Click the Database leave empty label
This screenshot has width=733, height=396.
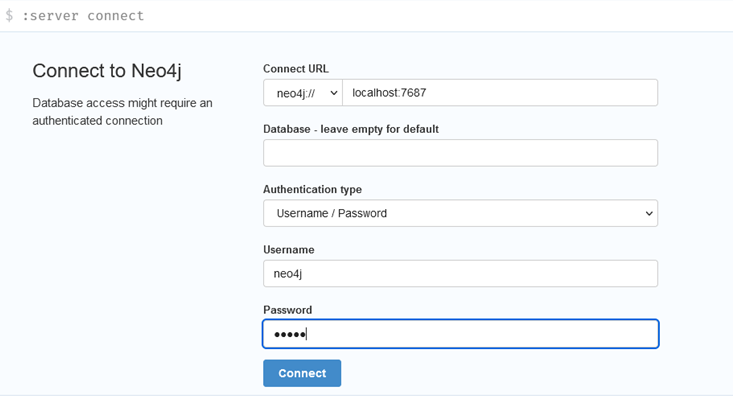[351, 129]
